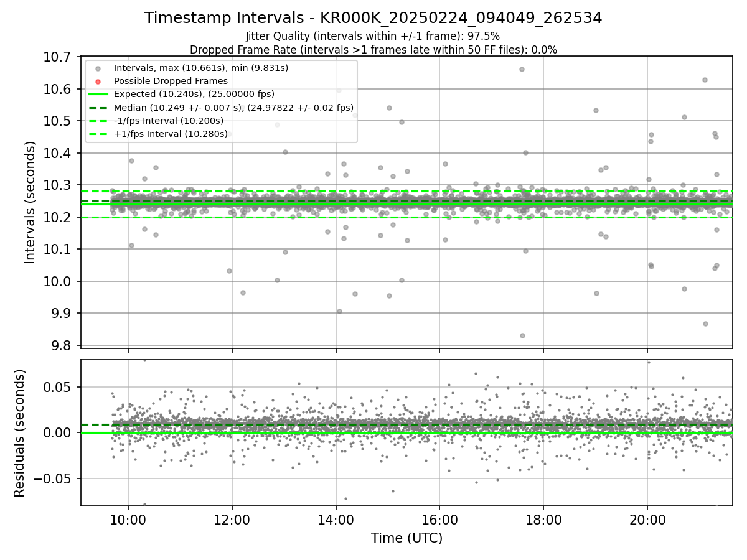Click the '20:00' x-axis tick label

click(x=647, y=518)
